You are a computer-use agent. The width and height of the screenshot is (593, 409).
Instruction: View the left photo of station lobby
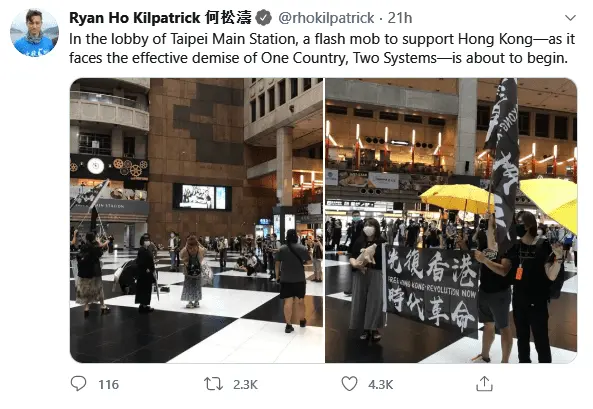(197, 221)
